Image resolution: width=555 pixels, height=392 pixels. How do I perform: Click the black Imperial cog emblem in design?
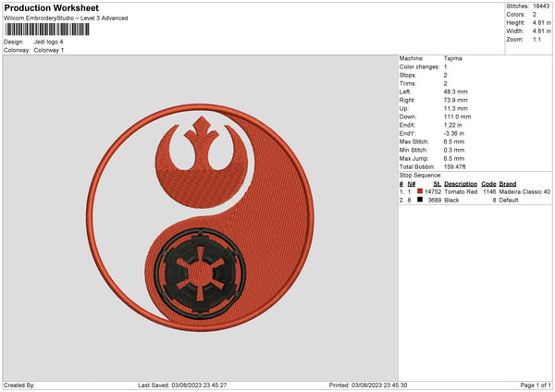point(201,274)
